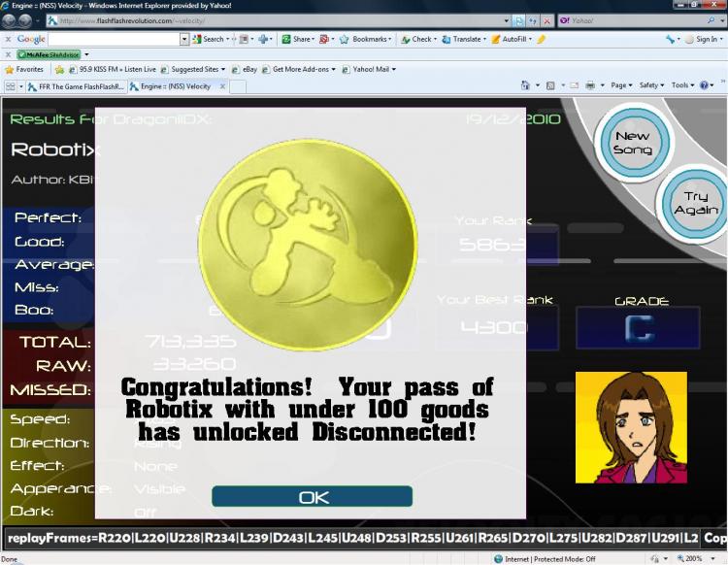Click the yellow highlighter icon on Google toolbar
Viewport: 728px width, 565px height.
pos(542,40)
